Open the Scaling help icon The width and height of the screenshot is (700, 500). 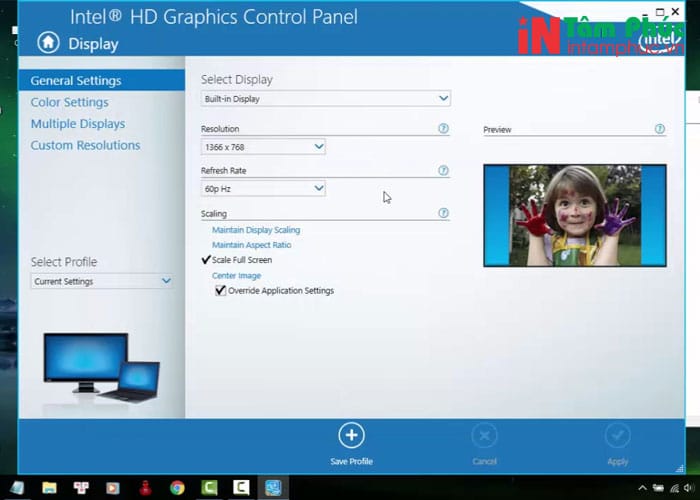coord(443,213)
